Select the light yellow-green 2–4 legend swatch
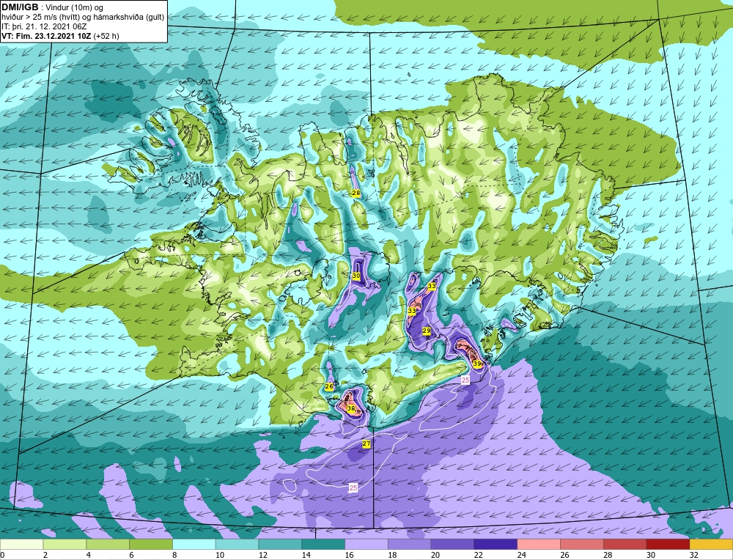Viewport: 733px width, 560px height. (65, 545)
